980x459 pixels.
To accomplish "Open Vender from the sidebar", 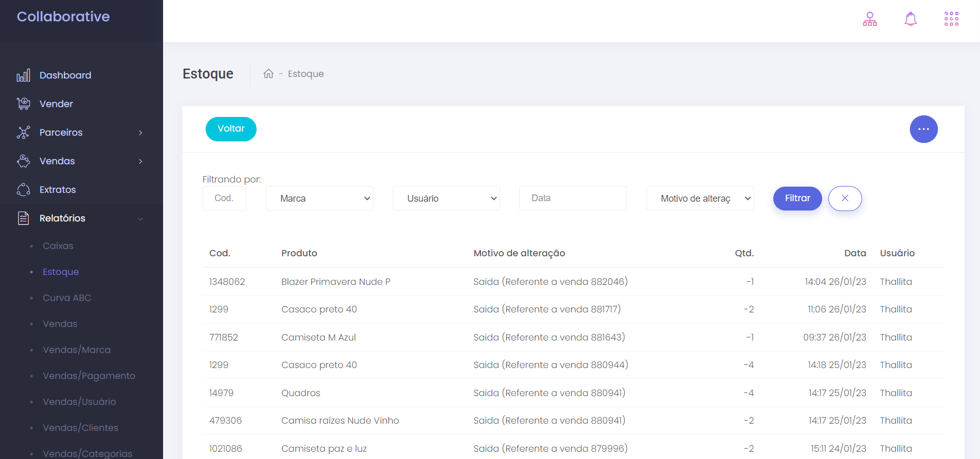I will coord(56,104).
